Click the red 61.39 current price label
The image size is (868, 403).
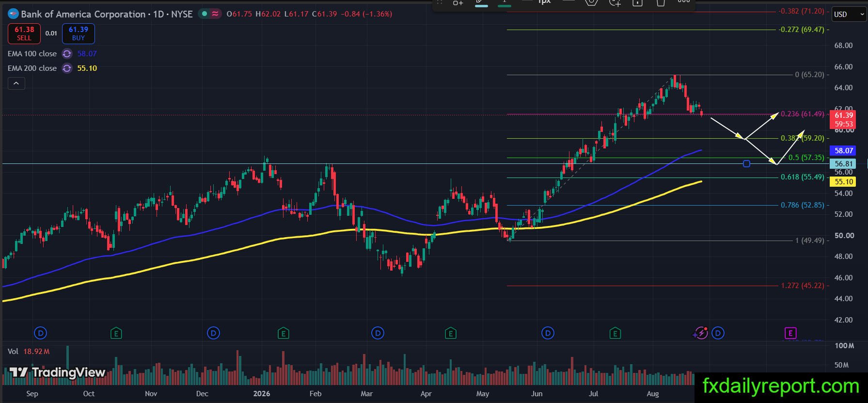(x=844, y=119)
